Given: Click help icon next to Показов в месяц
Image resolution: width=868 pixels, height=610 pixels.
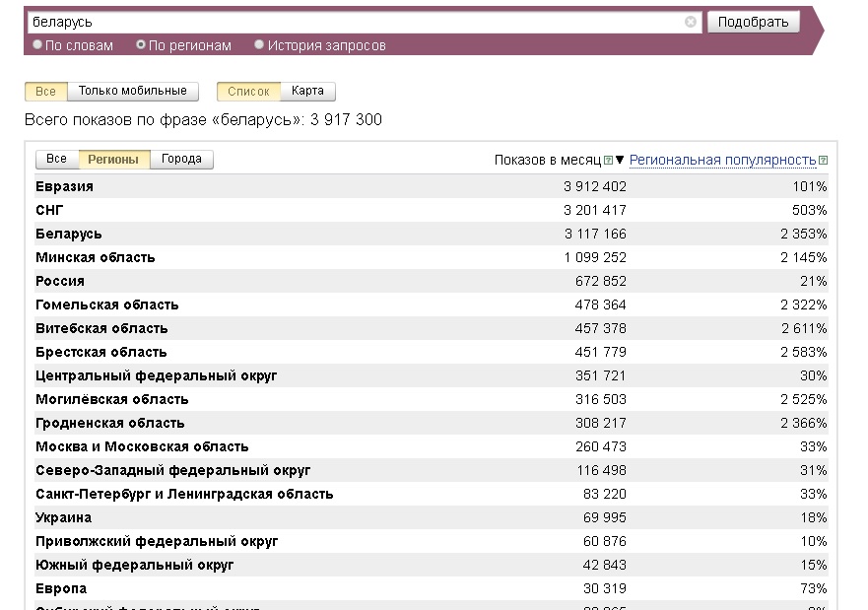Looking at the screenshot, I should point(608,161).
